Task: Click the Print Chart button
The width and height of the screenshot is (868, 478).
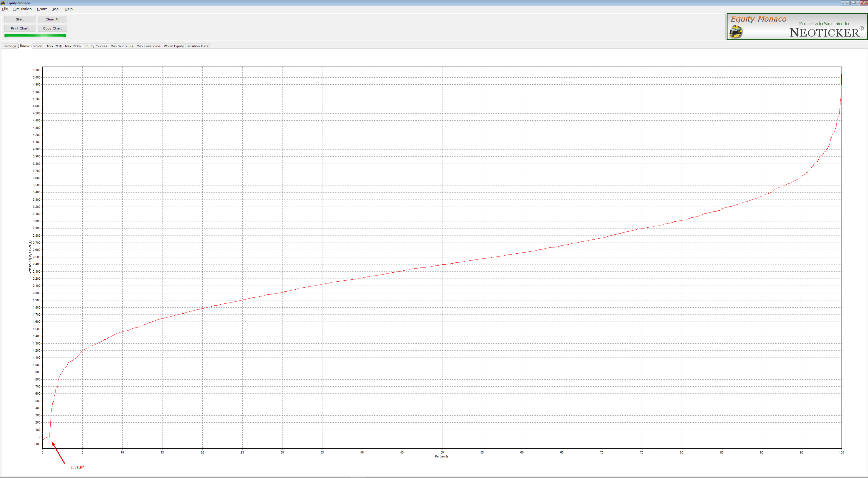Action: point(19,28)
